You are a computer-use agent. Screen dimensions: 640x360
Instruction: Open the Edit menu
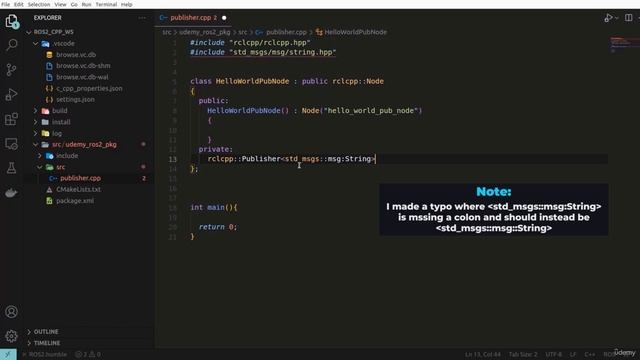(19, 4)
